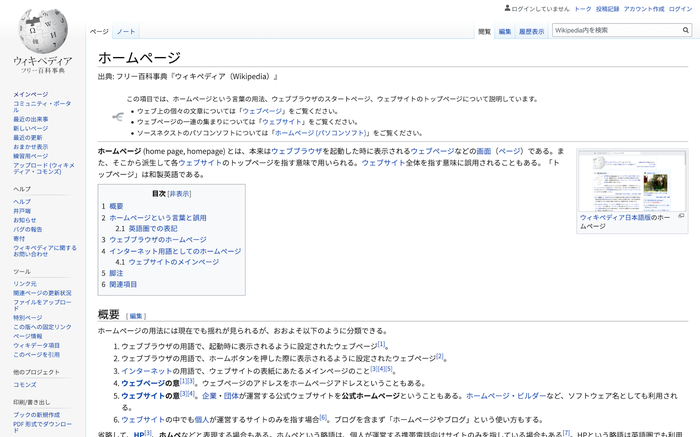Open ウィキペディア日本語版 link in the thumbnail caption

615,217
